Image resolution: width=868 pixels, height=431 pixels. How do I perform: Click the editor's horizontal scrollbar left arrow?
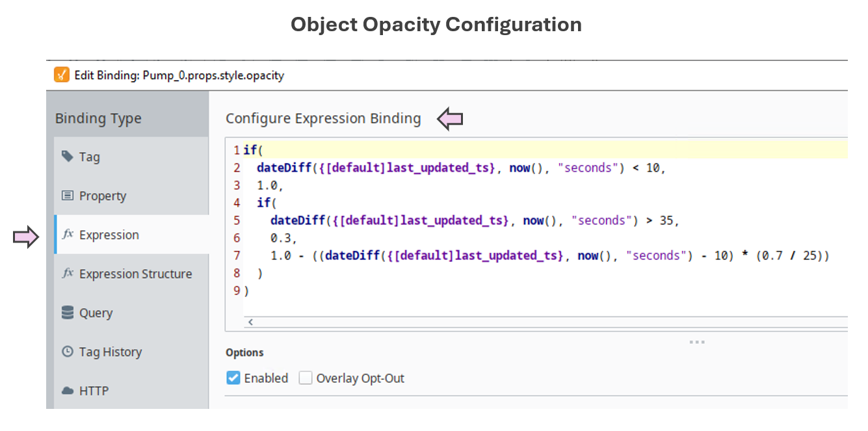250,322
